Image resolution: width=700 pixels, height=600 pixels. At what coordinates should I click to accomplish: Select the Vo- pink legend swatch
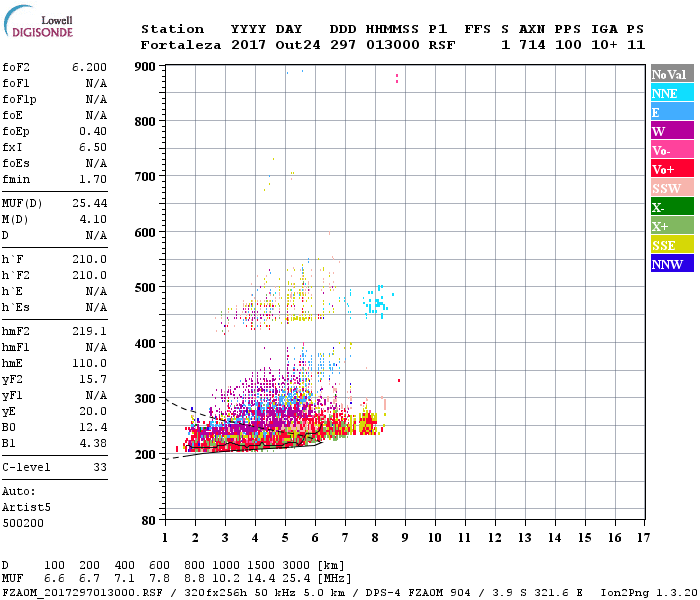point(672,150)
